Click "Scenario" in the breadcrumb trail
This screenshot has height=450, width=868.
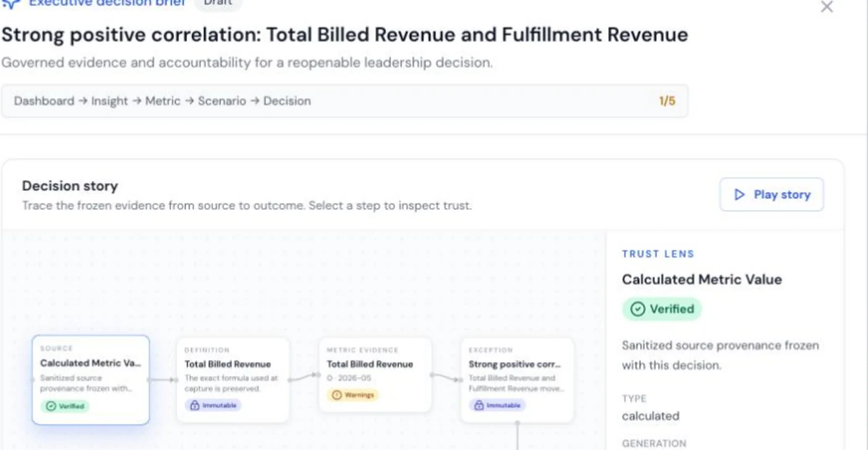(x=222, y=101)
